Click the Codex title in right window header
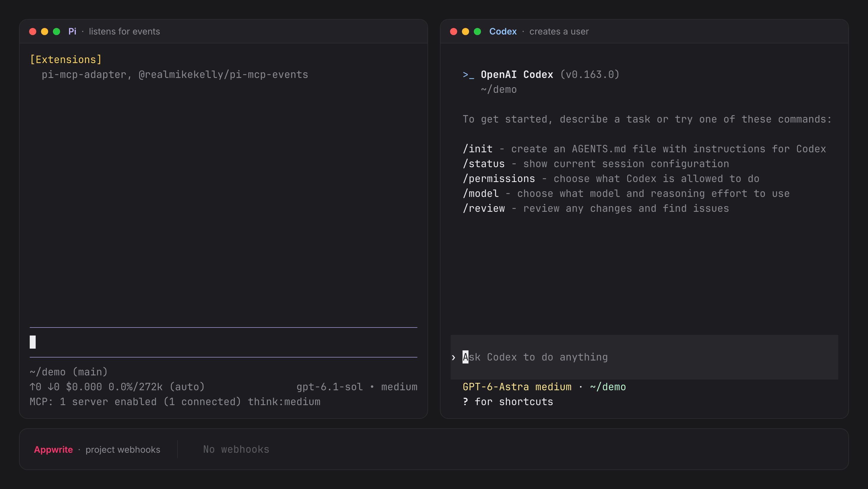868x489 pixels. point(503,31)
